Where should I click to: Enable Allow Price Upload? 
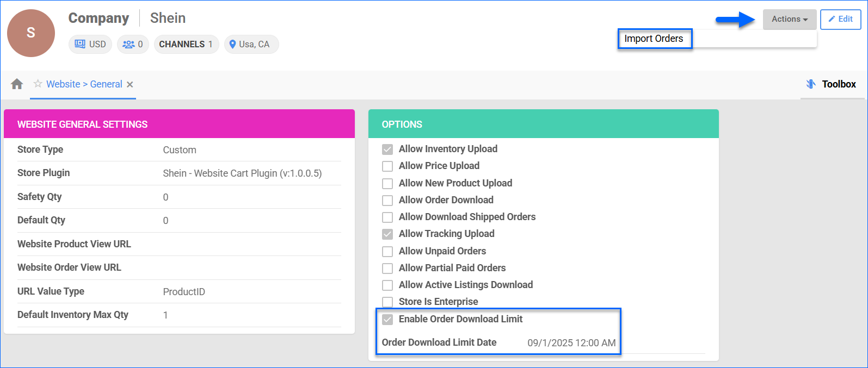click(x=387, y=166)
